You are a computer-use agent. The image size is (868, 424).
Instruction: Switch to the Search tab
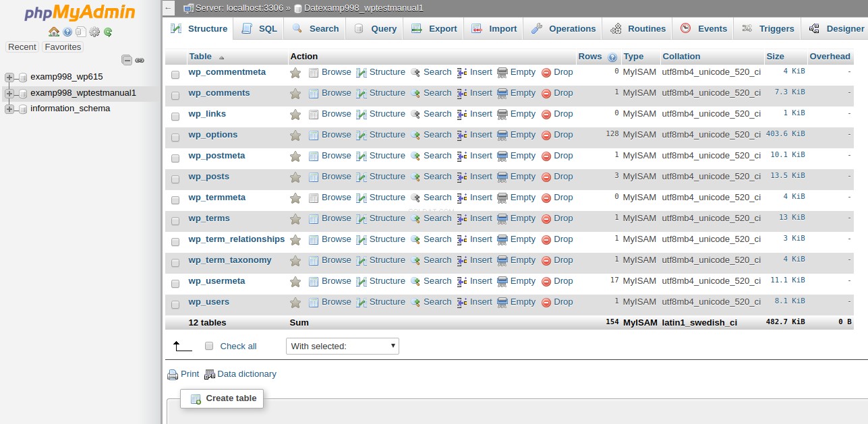tap(315, 29)
